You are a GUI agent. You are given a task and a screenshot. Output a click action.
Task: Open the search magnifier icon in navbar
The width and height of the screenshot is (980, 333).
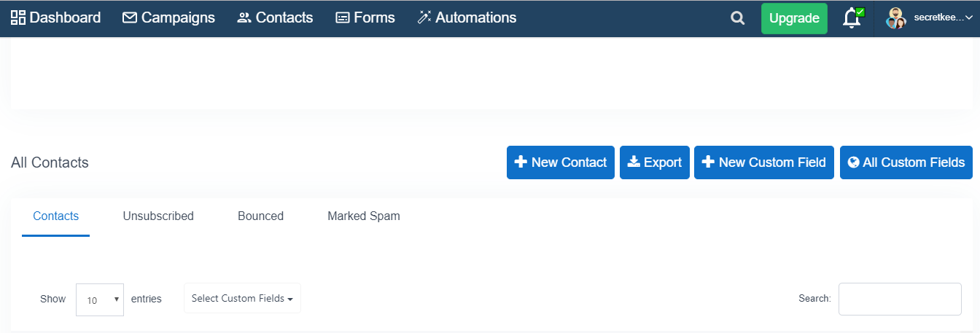(x=738, y=18)
